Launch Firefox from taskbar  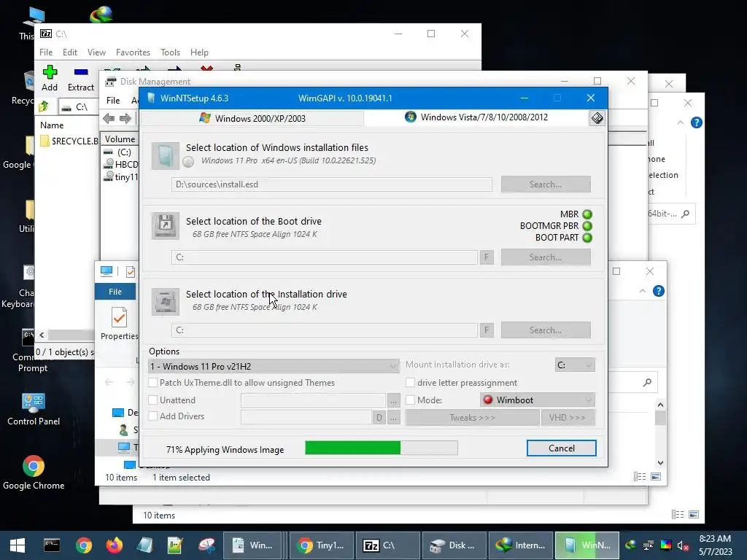click(115, 545)
